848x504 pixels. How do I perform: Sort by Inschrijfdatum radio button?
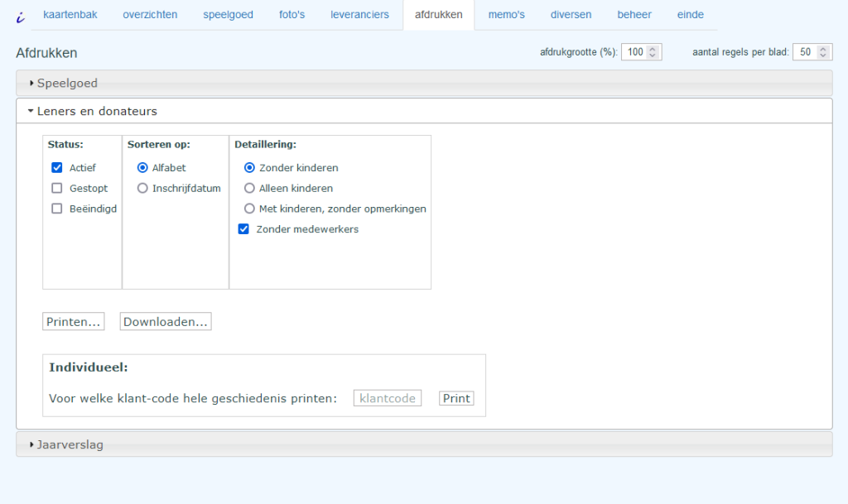(142, 188)
